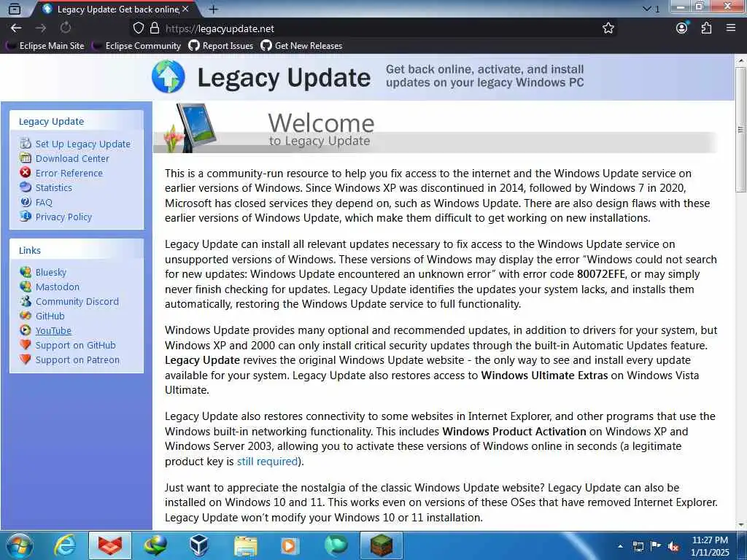This screenshot has height=560, width=747.
Task: Open Support on GitHub link
Action: 76,345
